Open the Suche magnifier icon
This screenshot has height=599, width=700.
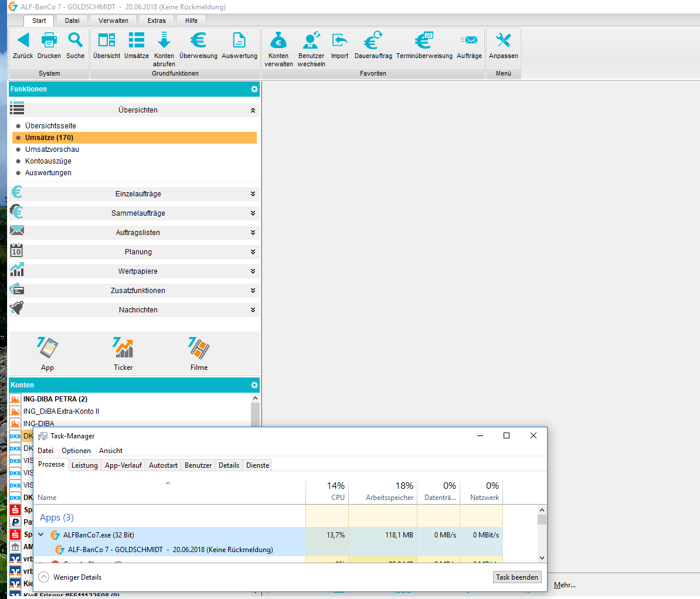point(75,40)
